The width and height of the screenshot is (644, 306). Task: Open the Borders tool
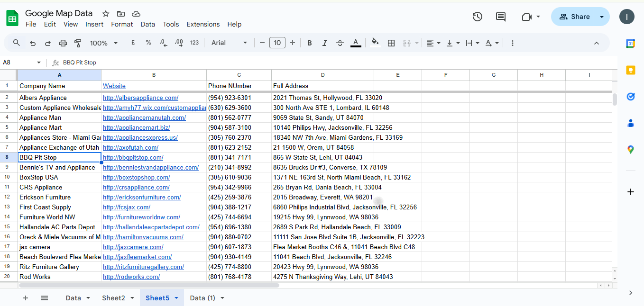pyautogui.click(x=391, y=43)
